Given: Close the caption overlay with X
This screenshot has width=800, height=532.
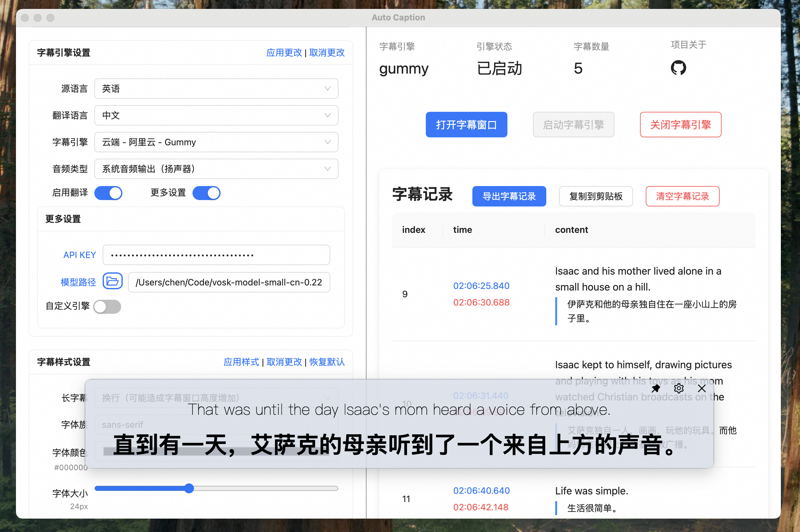Looking at the screenshot, I should point(702,388).
